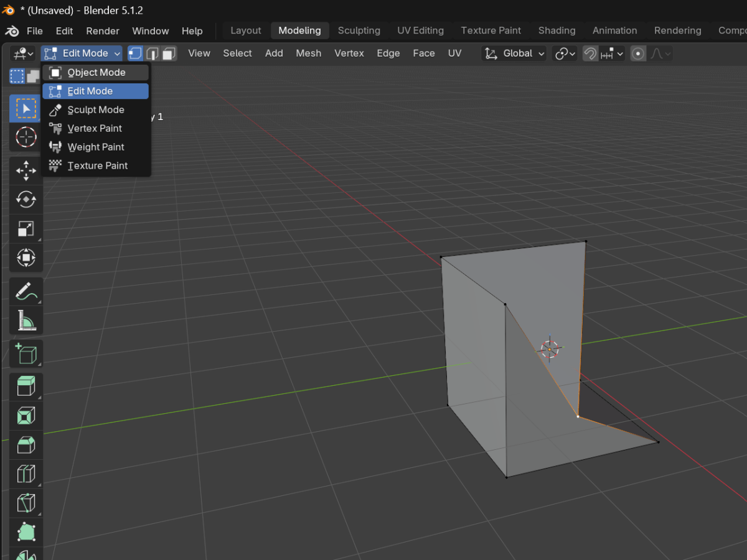Open the Edge menu
This screenshot has height=560, width=747.
(388, 54)
